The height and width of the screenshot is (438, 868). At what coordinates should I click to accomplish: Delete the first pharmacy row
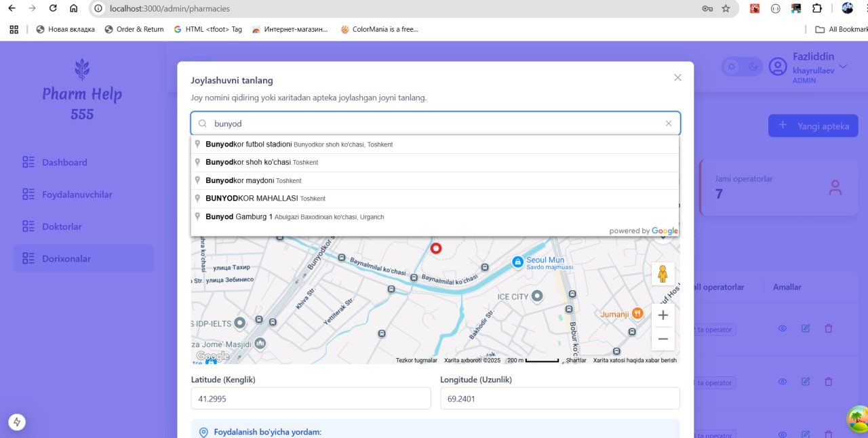828,328
